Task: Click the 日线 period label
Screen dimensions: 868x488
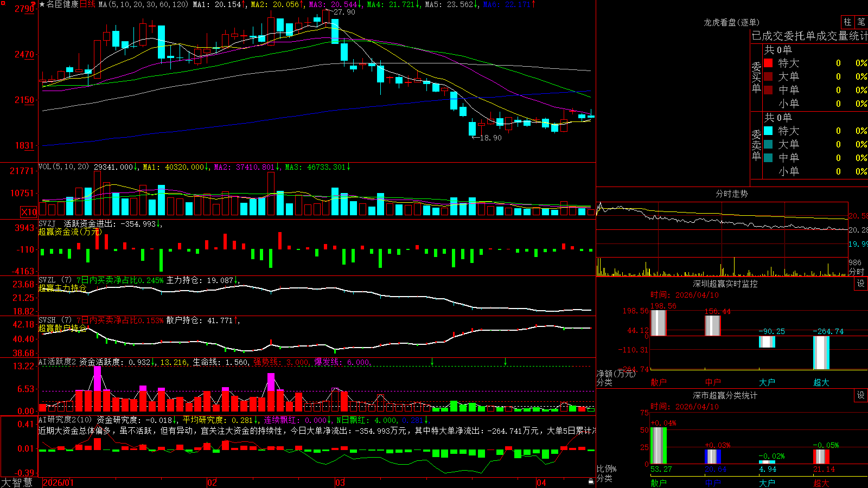Action: 87,4
